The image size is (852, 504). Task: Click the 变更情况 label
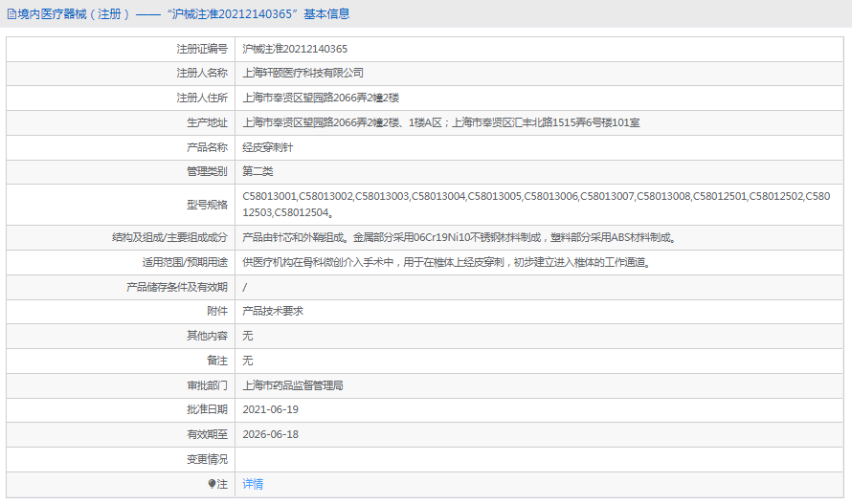point(207,459)
